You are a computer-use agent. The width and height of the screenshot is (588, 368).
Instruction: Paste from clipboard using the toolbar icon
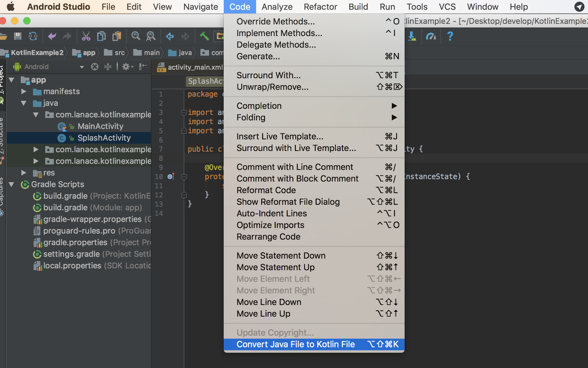pos(116,36)
